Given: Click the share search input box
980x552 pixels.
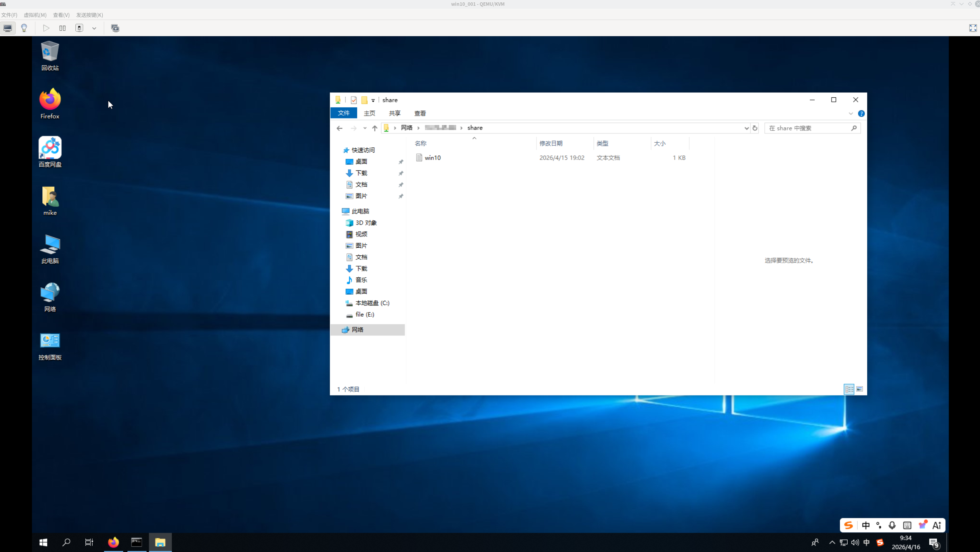Looking at the screenshot, I should [808, 128].
